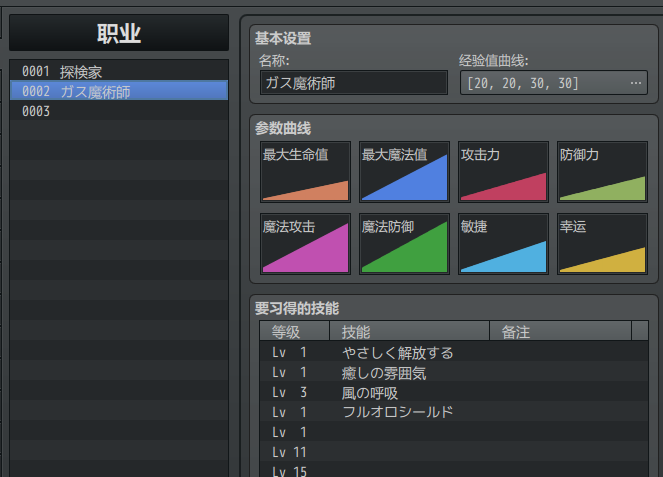663x477 pixels.
Task: Select skill row 癒しの雰囲気
Action: 454,372
